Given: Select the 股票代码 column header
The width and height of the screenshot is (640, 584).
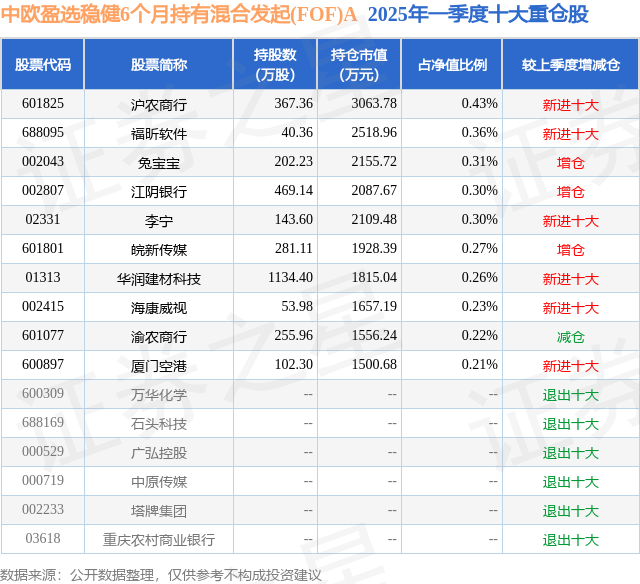Looking at the screenshot, I should [43, 64].
